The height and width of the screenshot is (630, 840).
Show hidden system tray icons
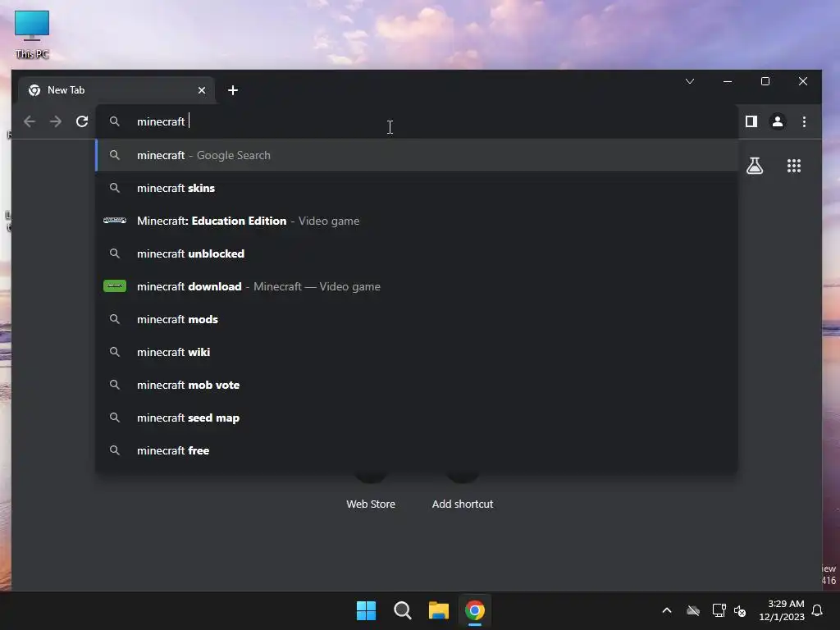(666, 610)
